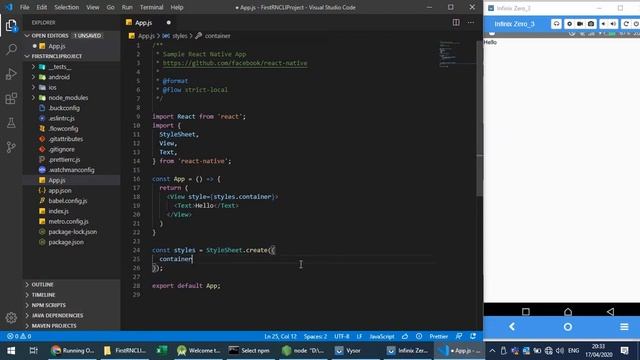Expand the Timeline panel
The image size is (640, 360).
[x=71, y=295]
